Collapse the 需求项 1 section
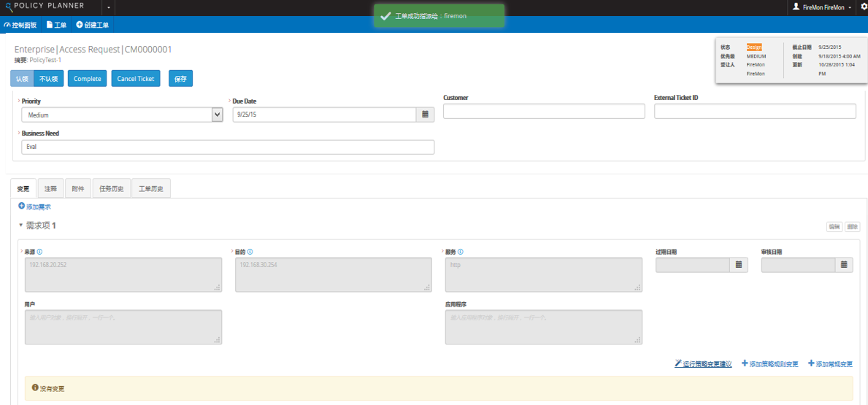 [x=21, y=225]
